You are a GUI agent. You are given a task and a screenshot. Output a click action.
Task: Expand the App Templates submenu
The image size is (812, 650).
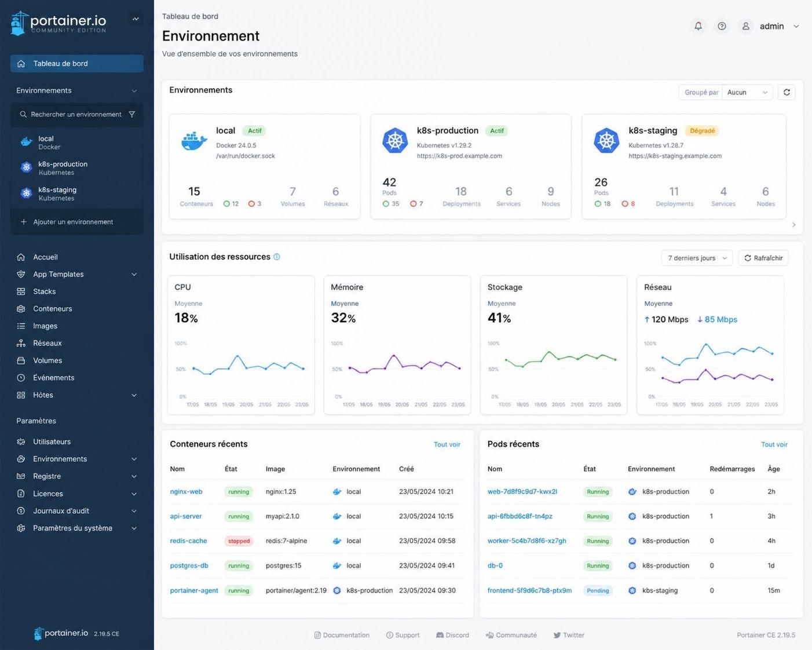click(134, 275)
